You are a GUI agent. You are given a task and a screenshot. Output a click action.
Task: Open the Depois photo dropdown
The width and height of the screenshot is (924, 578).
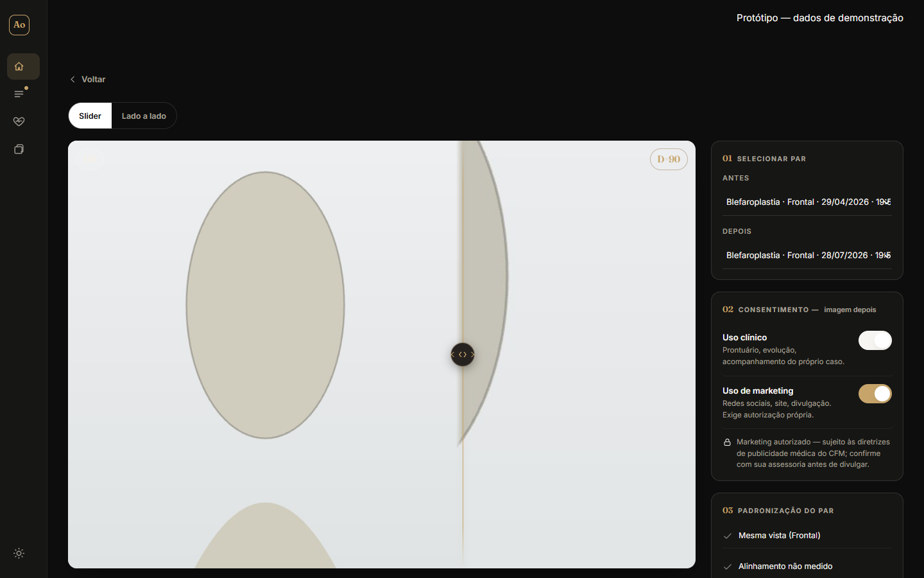pos(807,255)
